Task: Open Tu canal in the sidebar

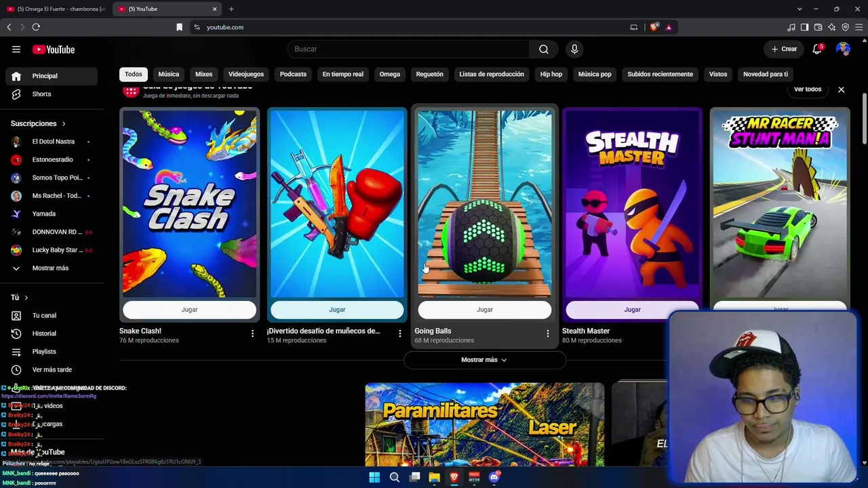Action: (52, 316)
